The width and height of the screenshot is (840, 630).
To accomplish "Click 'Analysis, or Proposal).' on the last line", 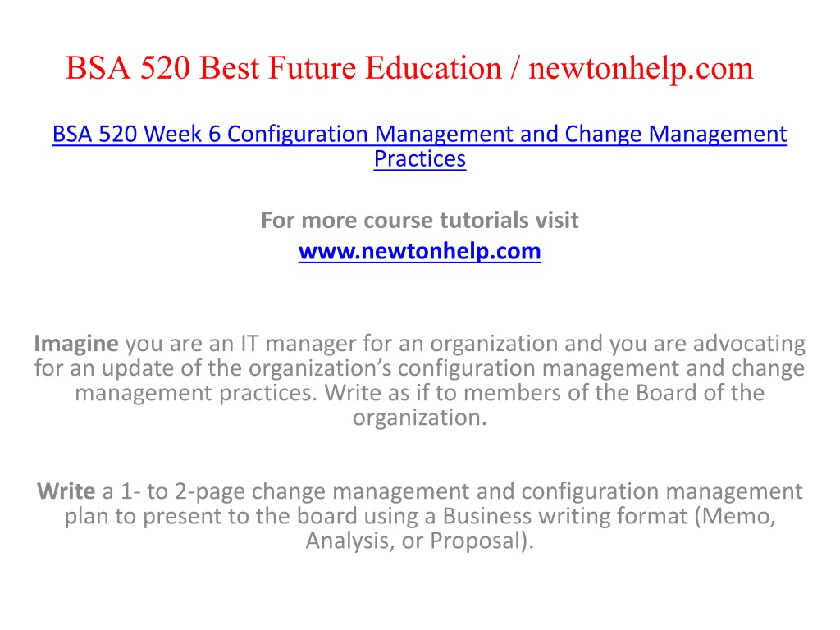I will tap(419, 541).
